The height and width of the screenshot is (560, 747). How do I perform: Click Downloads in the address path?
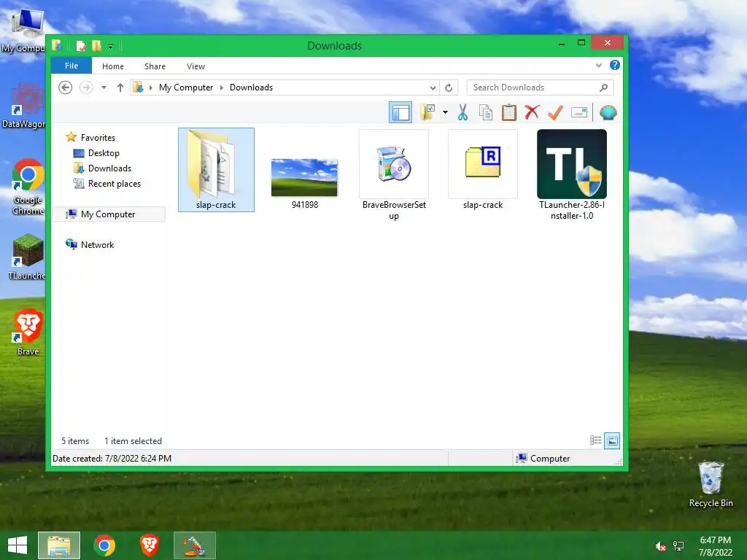pyautogui.click(x=251, y=87)
